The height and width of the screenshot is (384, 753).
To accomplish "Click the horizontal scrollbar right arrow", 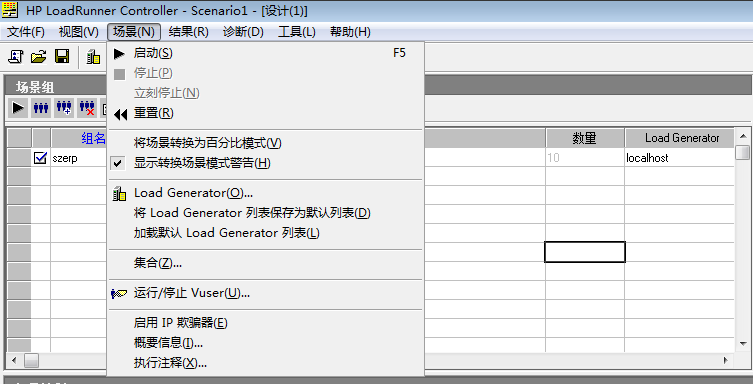I will 726,360.
